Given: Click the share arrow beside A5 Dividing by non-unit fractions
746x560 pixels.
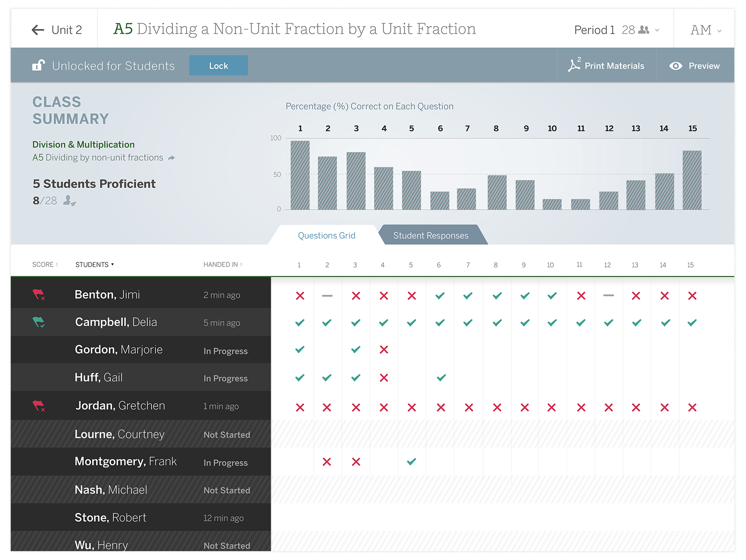Looking at the screenshot, I should point(172,158).
